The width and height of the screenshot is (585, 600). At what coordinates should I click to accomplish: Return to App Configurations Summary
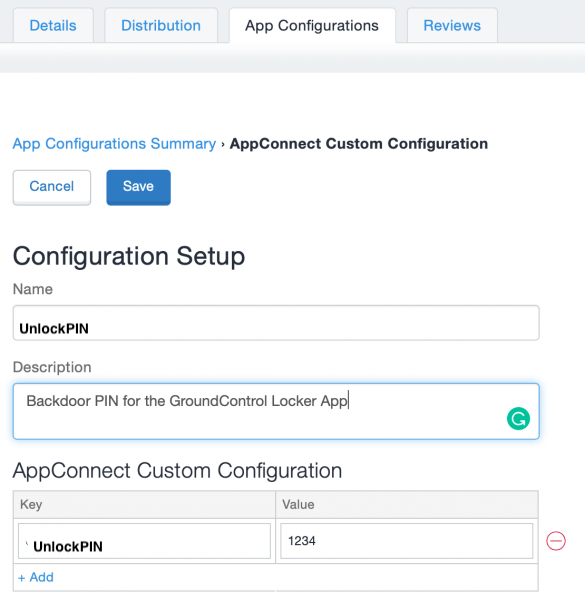[114, 144]
